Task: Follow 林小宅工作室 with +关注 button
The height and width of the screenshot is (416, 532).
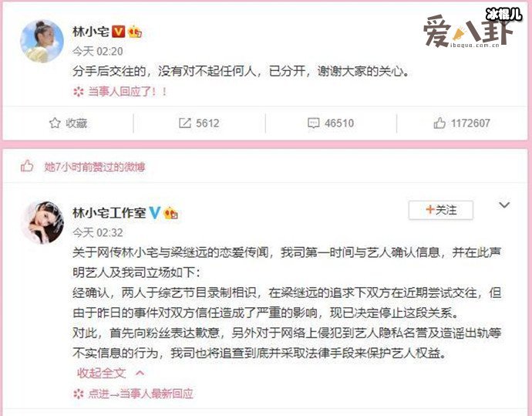Action: point(441,210)
